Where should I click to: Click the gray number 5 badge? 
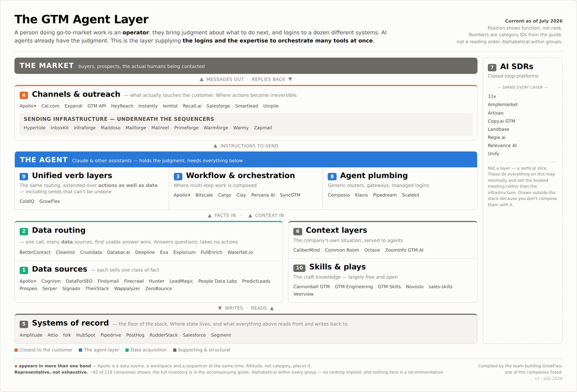(24, 324)
